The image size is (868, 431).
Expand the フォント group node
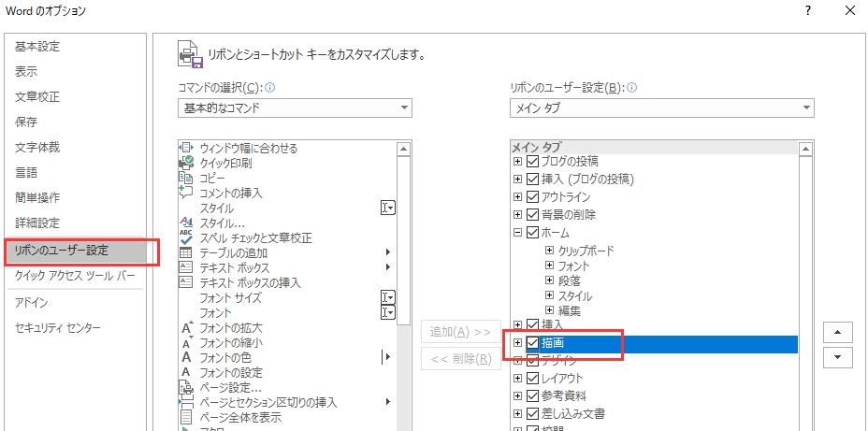(x=549, y=266)
